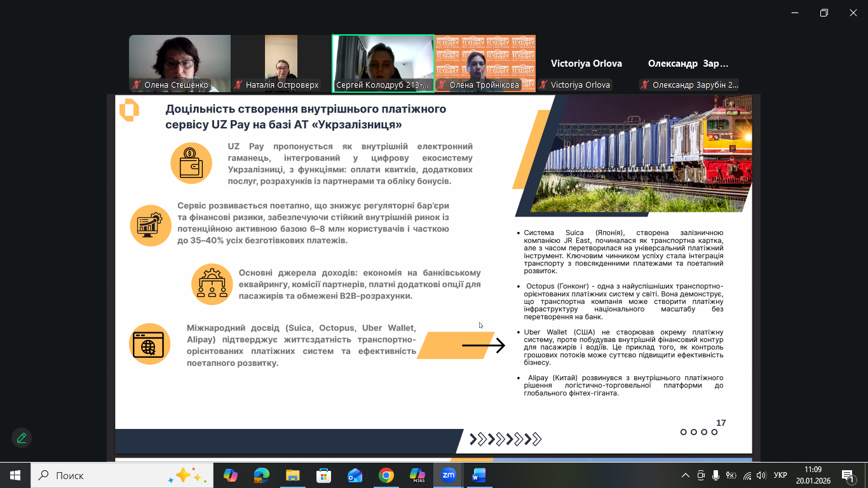
Task: Open the UKR input language switcher
Action: tap(781, 475)
